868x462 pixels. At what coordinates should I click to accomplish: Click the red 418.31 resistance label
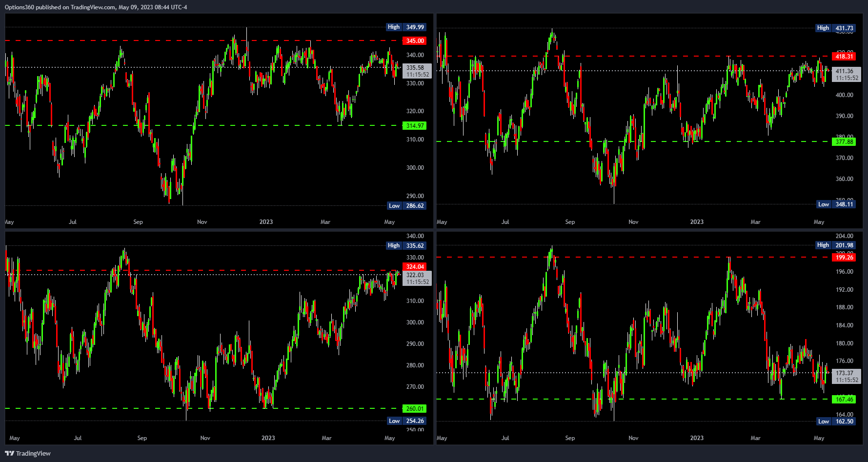[844, 57]
